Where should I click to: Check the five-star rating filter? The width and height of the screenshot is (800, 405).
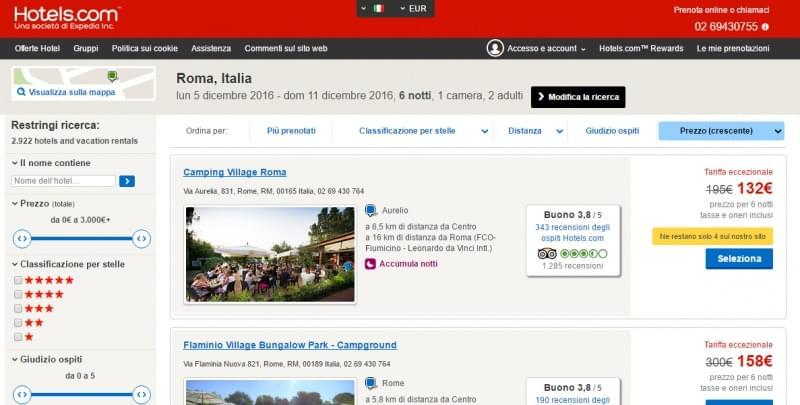[x=18, y=280]
